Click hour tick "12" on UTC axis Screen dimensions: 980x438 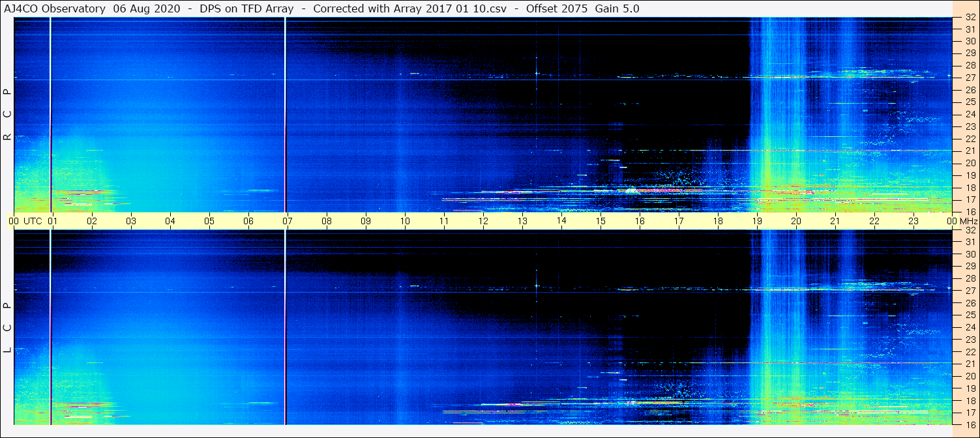(x=483, y=221)
